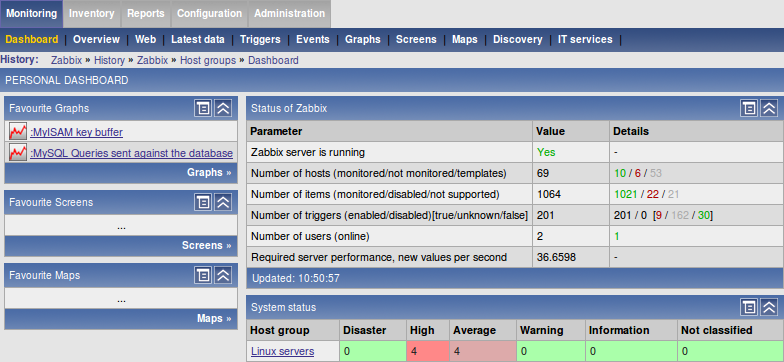The image size is (784, 362).
Task: Click the red High severity cell
Action: [428, 351]
